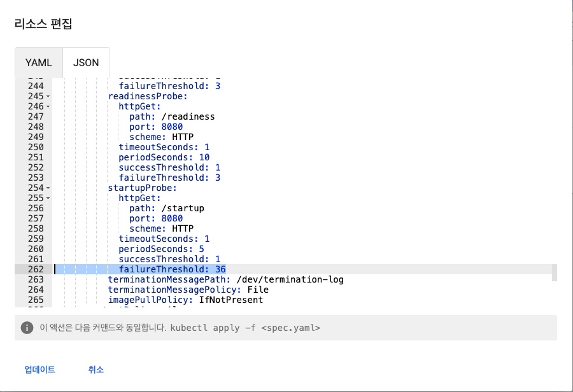Fold the httpGet section at line 246
The image size is (573, 392).
[48, 107]
